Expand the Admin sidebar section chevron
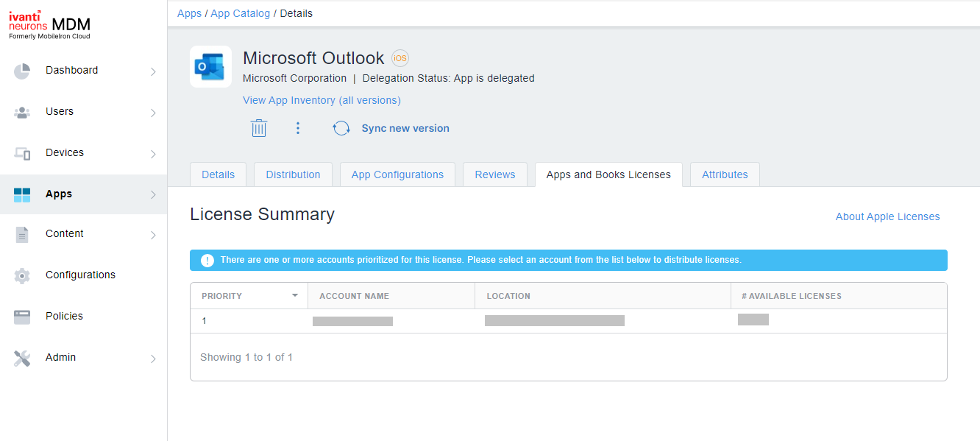This screenshot has height=441, width=980. click(x=154, y=359)
